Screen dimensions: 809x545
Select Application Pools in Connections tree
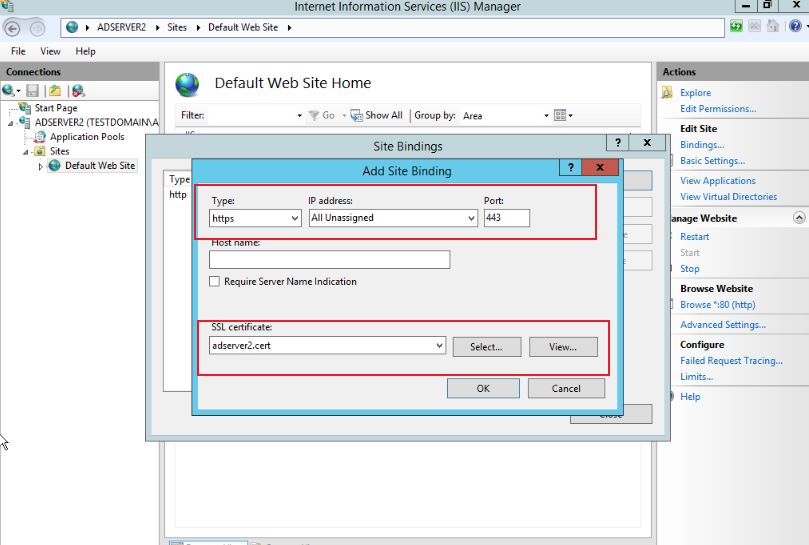(87, 137)
